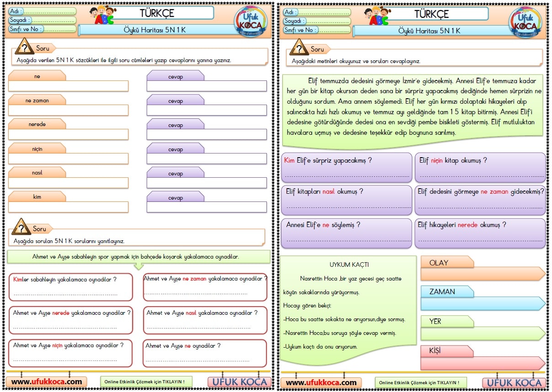Screen dimensions: 552x392
Task: Answer box "Annesi Elif'e ne söylemiş ?"
Action: coord(347,233)
